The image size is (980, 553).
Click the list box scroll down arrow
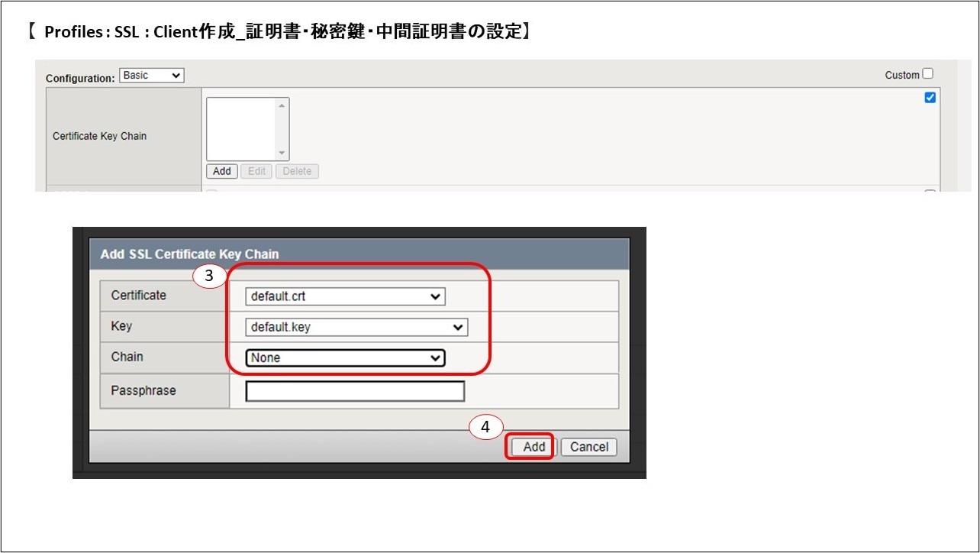pyautogui.click(x=282, y=153)
